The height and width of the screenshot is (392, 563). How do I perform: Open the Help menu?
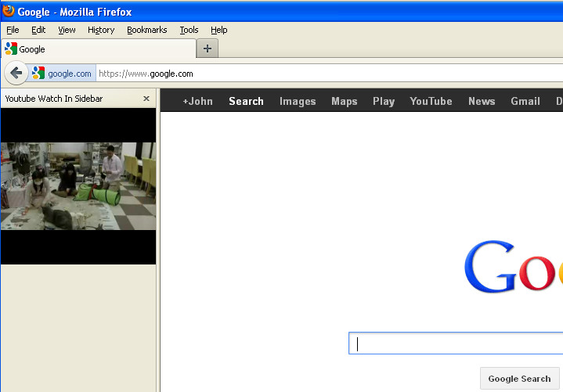coord(219,31)
